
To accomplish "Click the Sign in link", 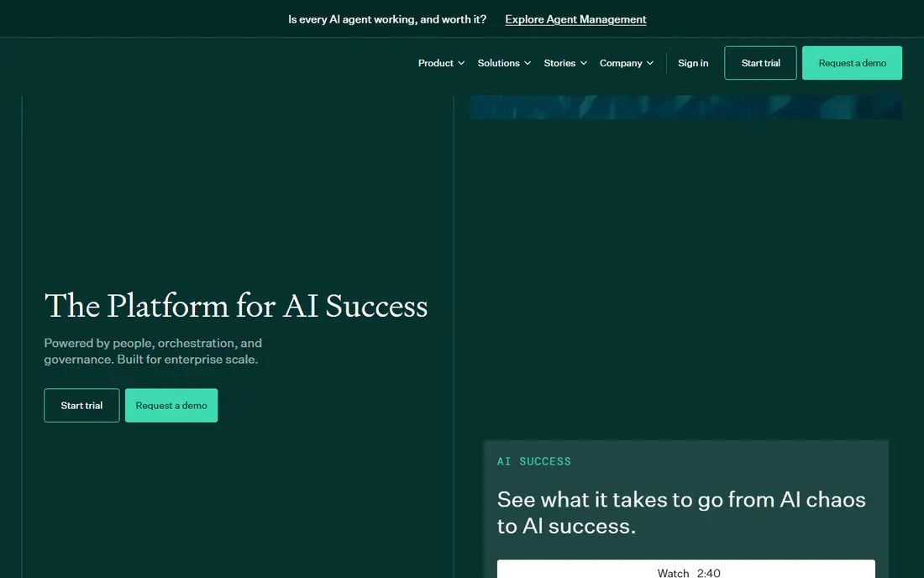I will 693,63.
